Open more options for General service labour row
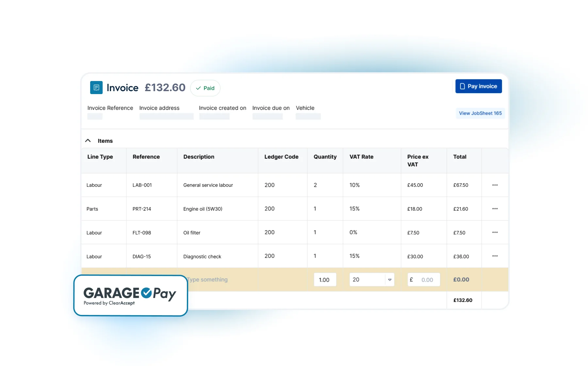The width and height of the screenshot is (588, 392). (495, 185)
